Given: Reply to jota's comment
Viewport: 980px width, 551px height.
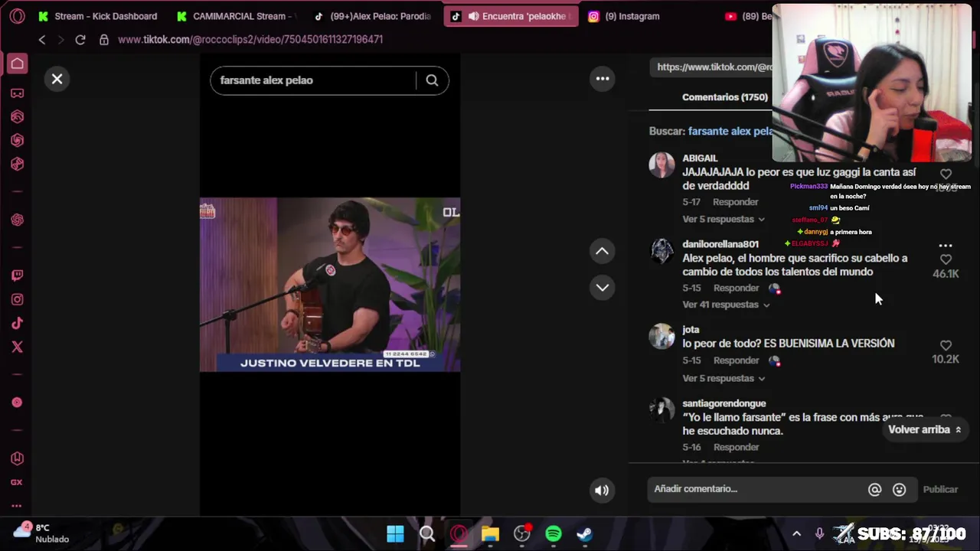Looking at the screenshot, I should [x=736, y=360].
